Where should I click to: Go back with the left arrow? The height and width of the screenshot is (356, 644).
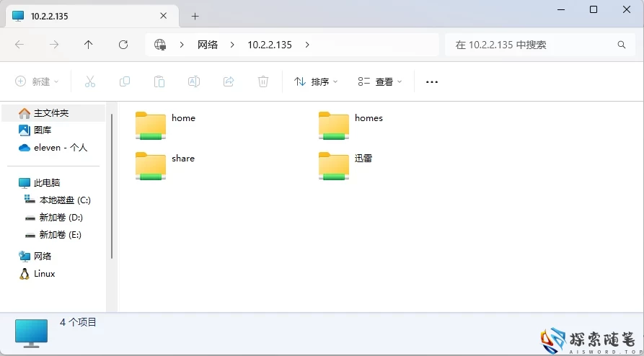(x=19, y=45)
